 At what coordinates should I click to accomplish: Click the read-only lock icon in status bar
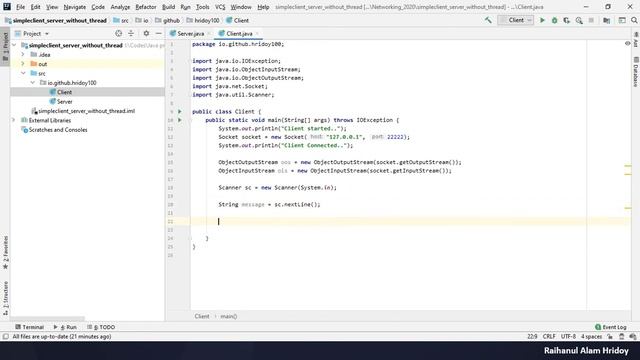(610, 337)
